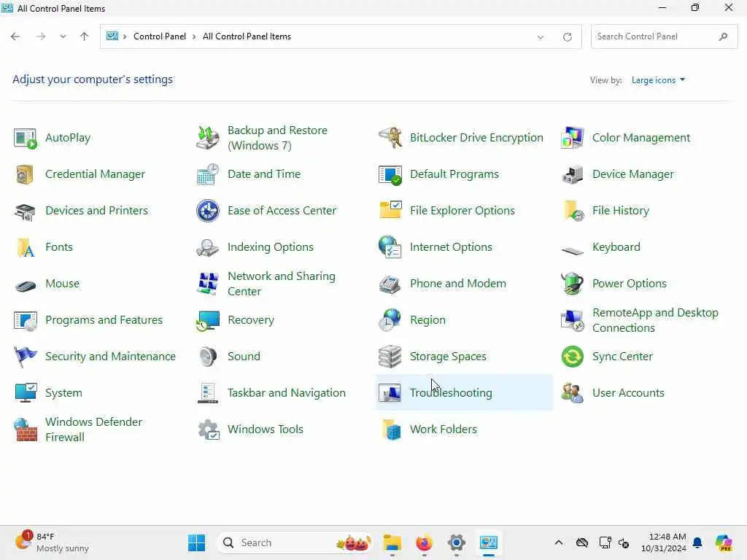
Task: Open File Explorer from the taskbar
Action: coord(392,542)
